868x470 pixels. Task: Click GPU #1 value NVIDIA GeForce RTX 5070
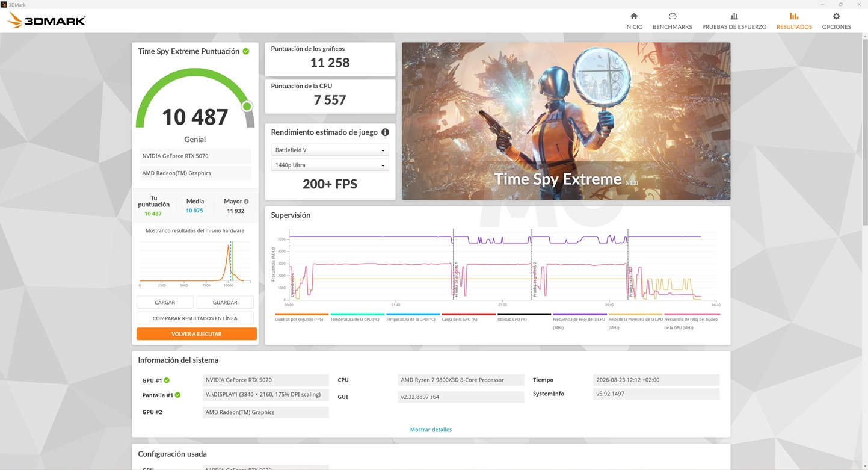coord(266,380)
